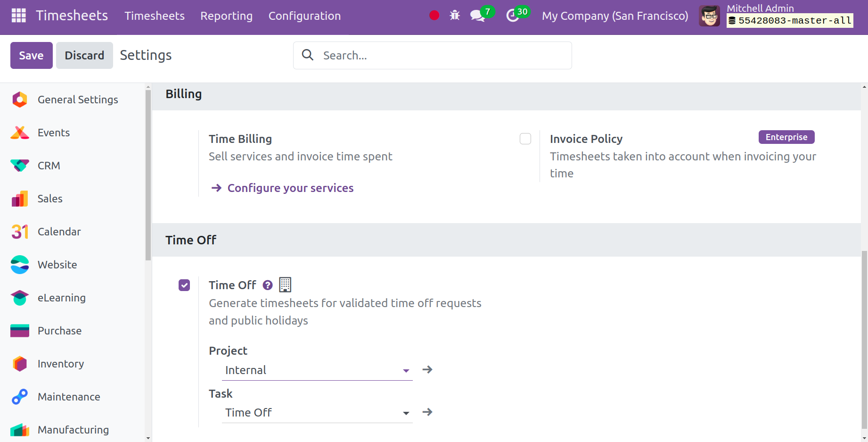Select Website in the settings sidebar

pyautogui.click(x=73, y=265)
